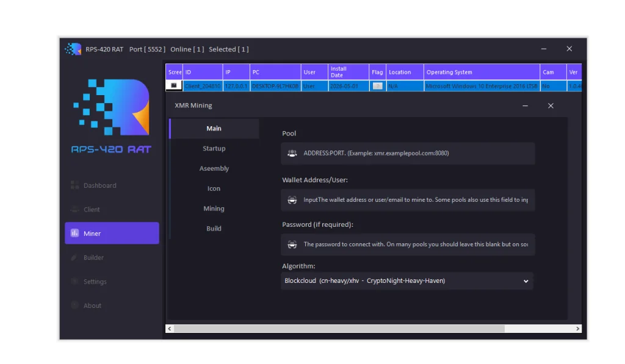Click the horizontal scrollbar thumb
Image resolution: width=625 pixels, height=364 pixels.
(339, 329)
